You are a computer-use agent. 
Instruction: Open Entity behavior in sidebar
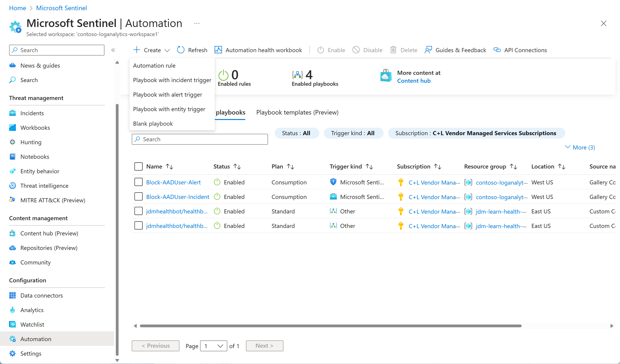[40, 171]
